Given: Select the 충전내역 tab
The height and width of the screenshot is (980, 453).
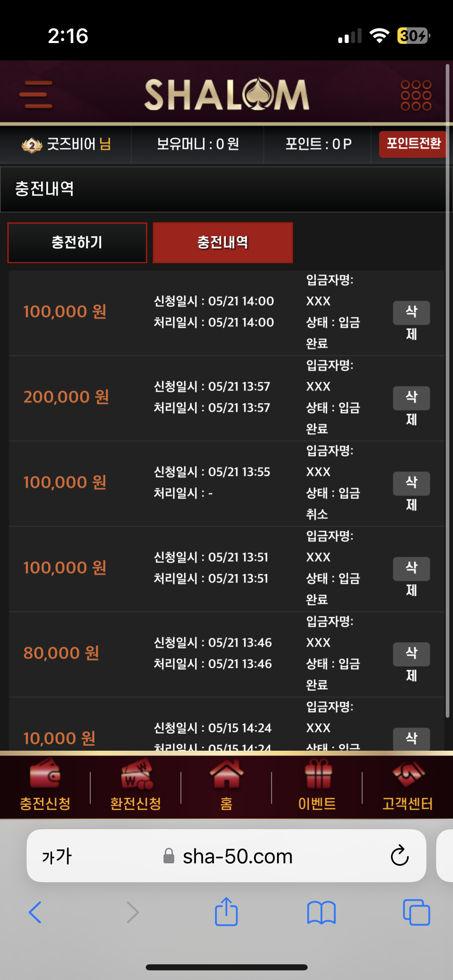Looking at the screenshot, I should (x=223, y=243).
